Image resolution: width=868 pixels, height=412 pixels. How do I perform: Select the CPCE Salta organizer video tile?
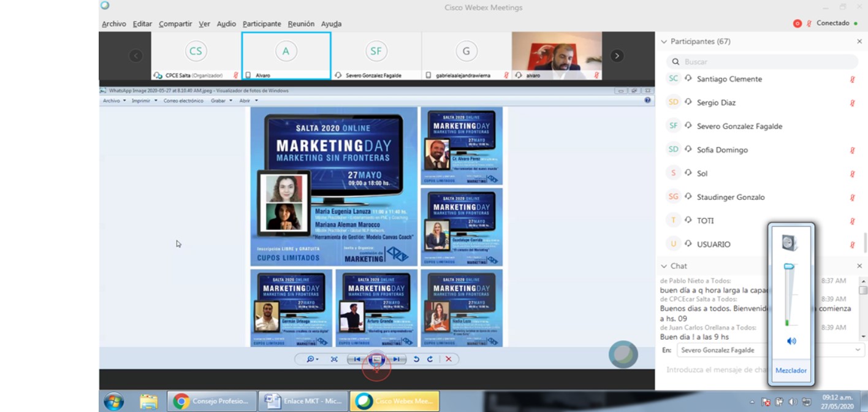point(196,56)
